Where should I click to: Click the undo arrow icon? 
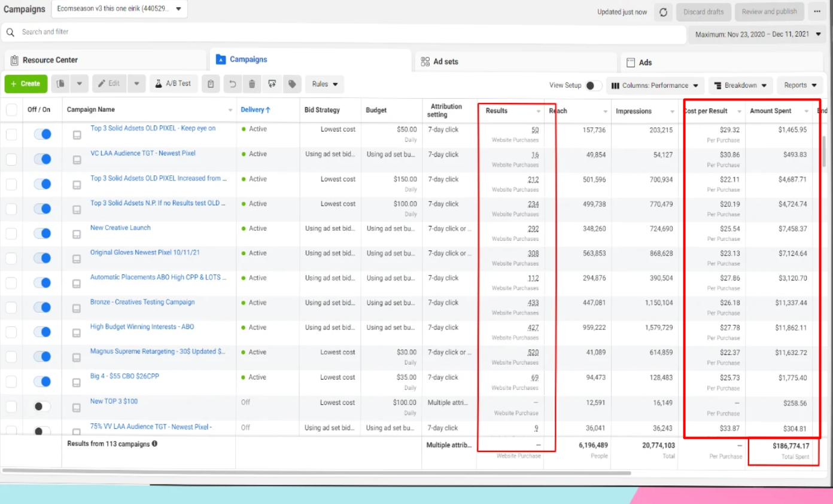tap(232, 84)
